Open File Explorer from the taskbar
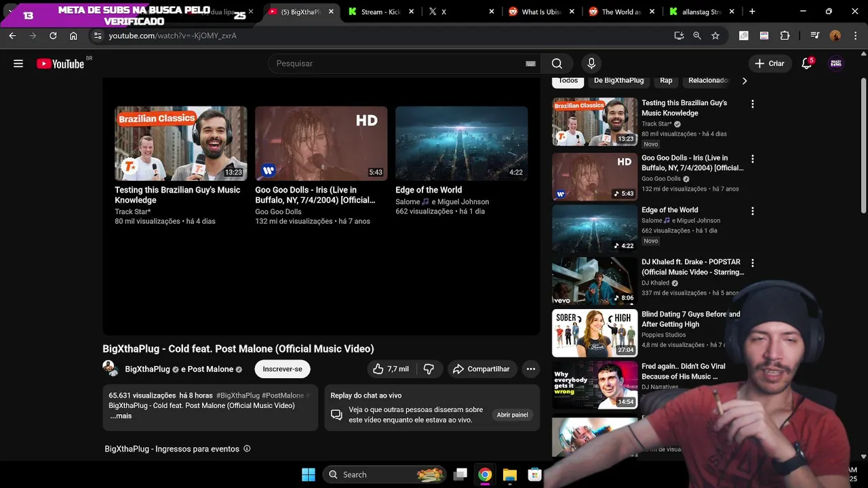Image resolution: width=868 pixels, height=488 pixels. tap(510, 474)
